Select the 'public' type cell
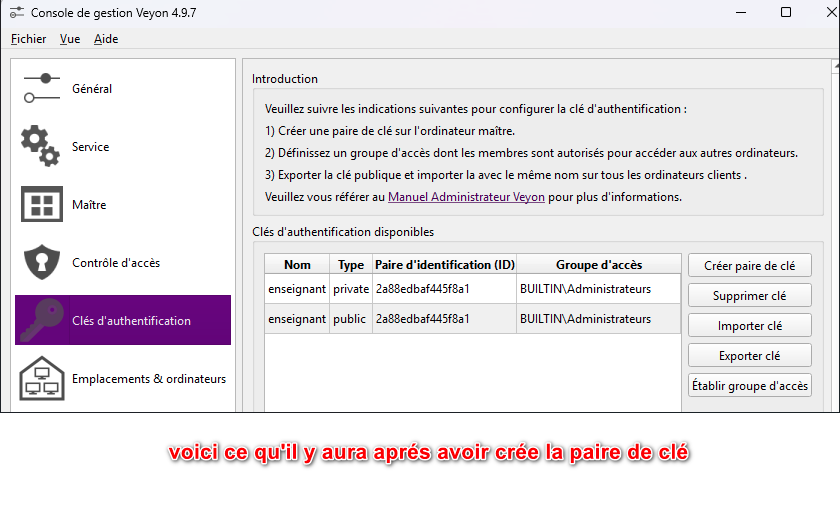This screenshot has height=506, width=840. click(x=351, y=319)
